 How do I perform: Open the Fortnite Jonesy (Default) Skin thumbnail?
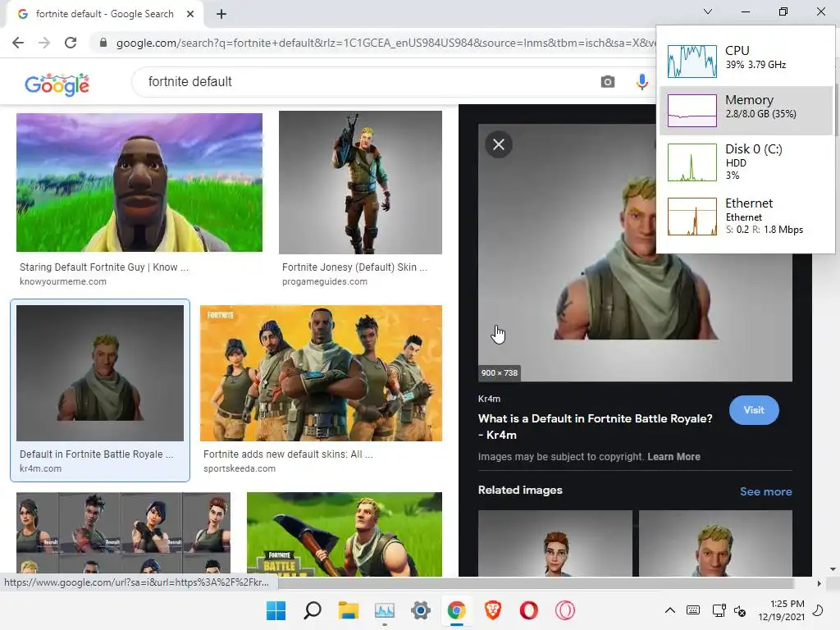coord(361,183)
